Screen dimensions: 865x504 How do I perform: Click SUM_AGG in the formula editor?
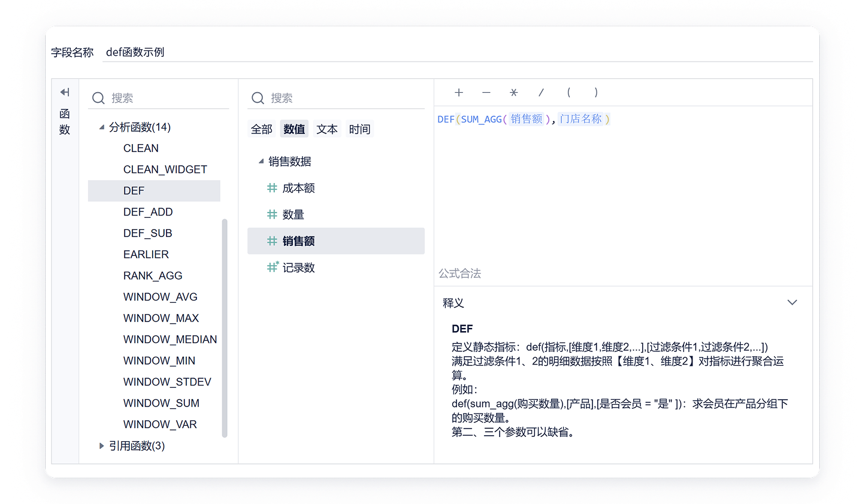(x=482, y=120)
